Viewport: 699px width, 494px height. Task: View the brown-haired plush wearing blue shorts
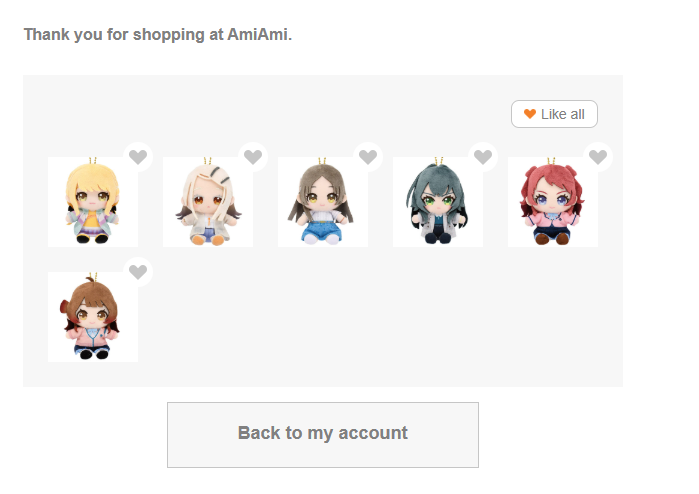pos(323,202)
